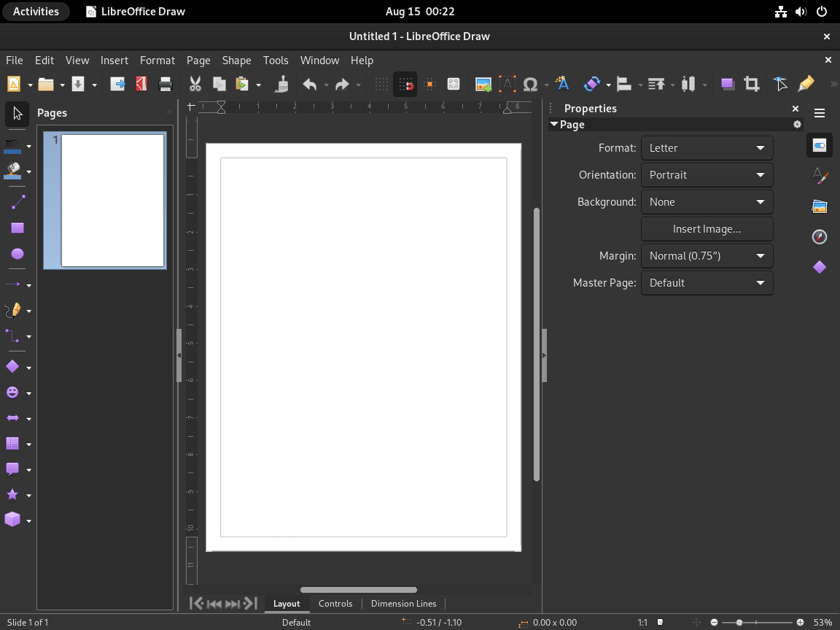Select the Crop Image tool
The image size is (840, 630).
click(x=752, y=84)
